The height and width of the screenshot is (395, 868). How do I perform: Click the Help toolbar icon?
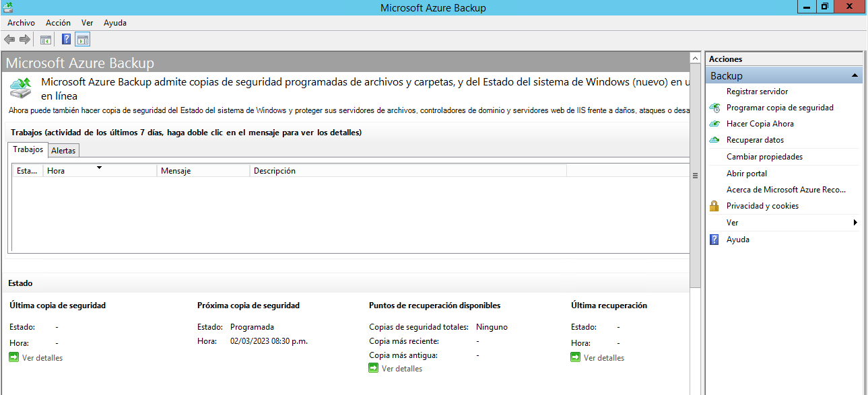click(x=65, y=39)
